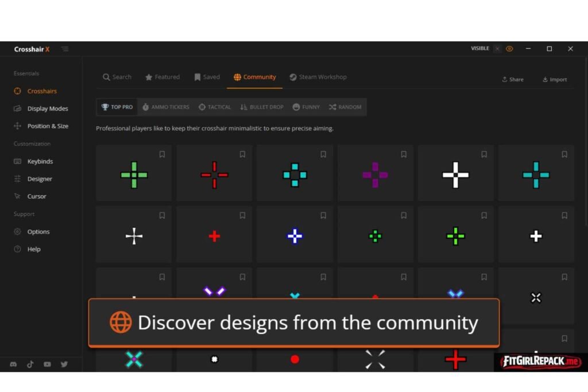
Task: Clear the VISIBLE tag using its X
Action: click(497, 49)
